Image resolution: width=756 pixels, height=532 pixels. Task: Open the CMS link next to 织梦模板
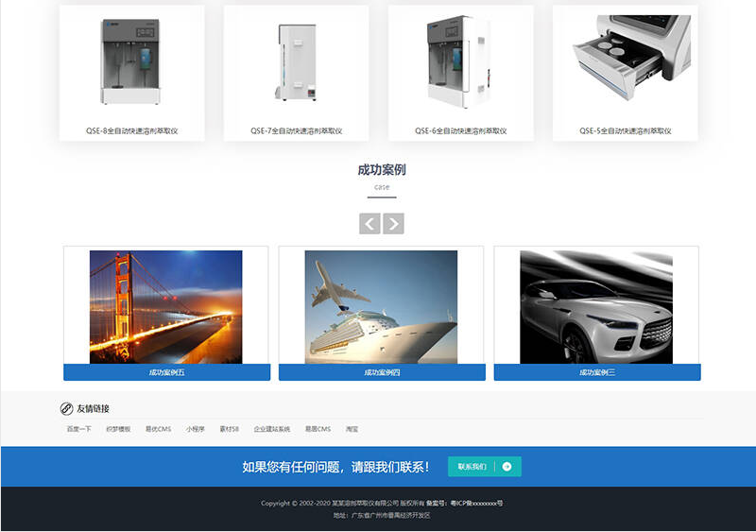coord(158,429)
